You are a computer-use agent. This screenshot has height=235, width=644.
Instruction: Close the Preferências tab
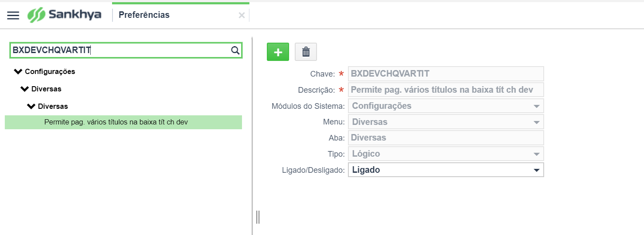(x=242, y=16)
